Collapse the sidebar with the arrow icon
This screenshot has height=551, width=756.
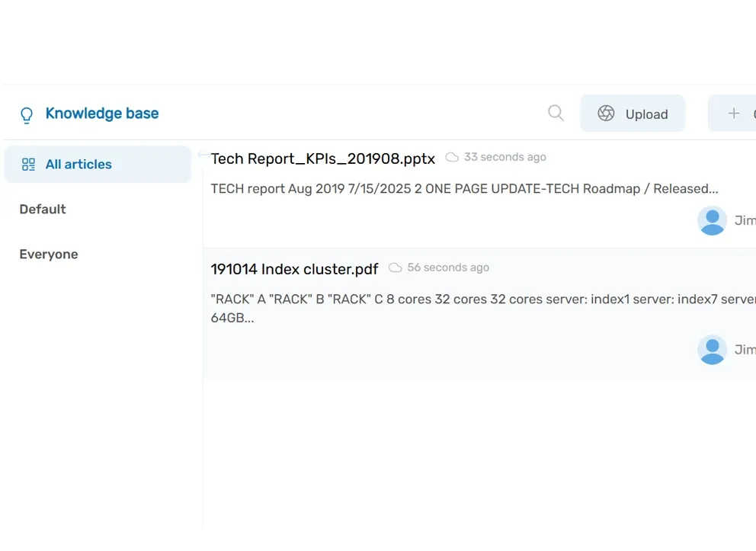[203, 155]
